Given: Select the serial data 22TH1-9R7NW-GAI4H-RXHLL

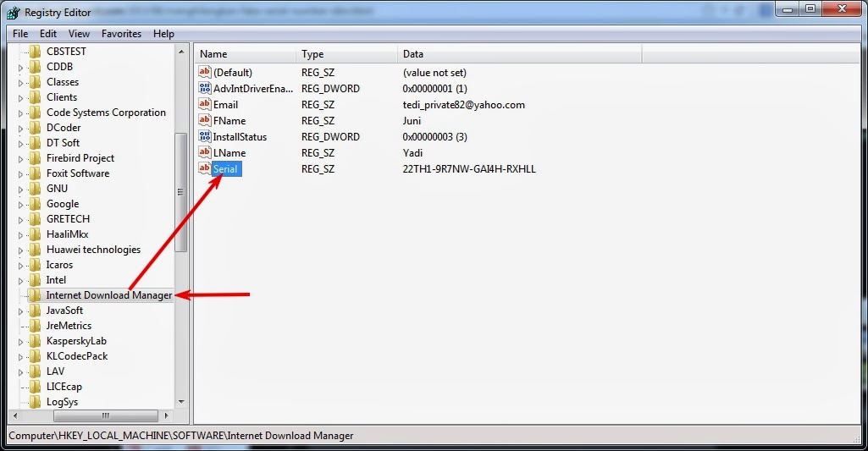Looking at the screenshot, I should (x=469, y=168).
